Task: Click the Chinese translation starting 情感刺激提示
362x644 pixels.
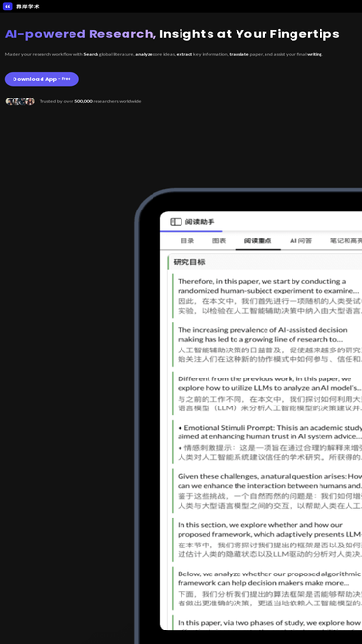Action: [x=269, y=452]
